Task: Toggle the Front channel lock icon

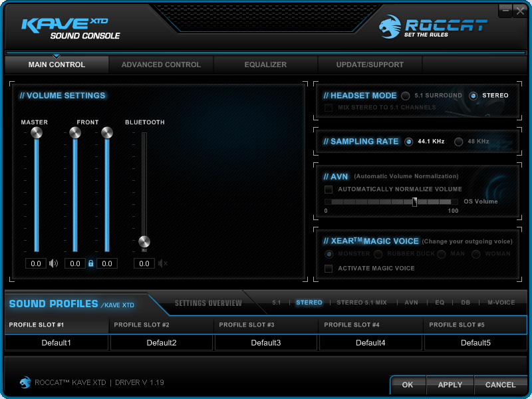Action: [90, 263]
